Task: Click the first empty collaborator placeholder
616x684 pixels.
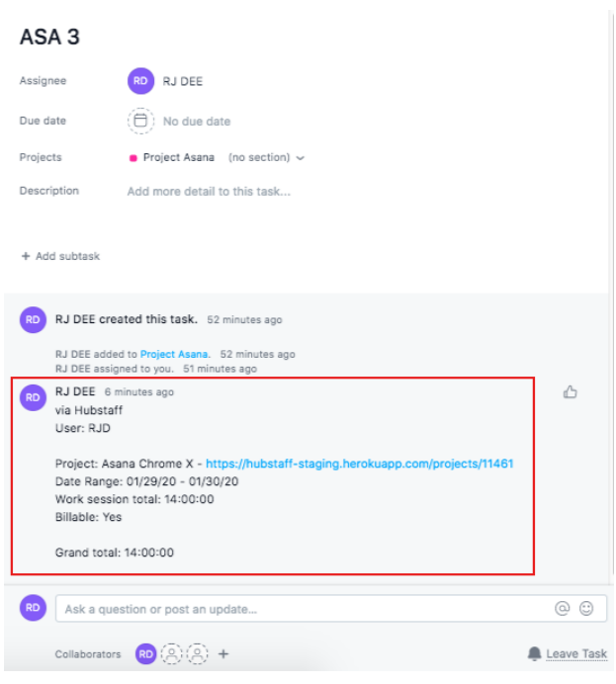Action: (x=172, y=654)
